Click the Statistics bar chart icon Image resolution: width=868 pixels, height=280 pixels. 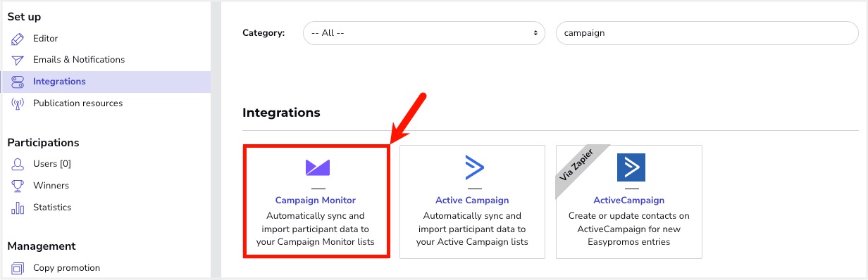click(18, 208)
